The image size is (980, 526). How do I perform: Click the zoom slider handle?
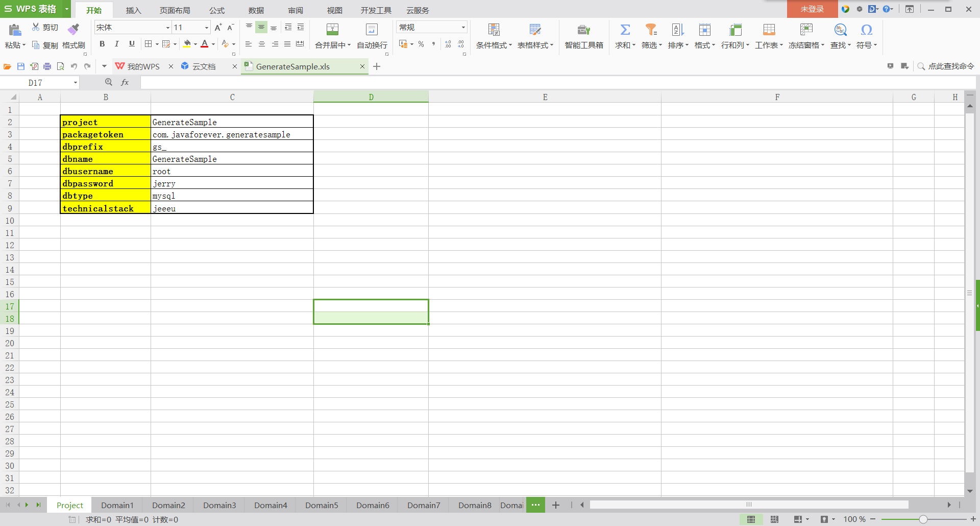coord(923,519)
